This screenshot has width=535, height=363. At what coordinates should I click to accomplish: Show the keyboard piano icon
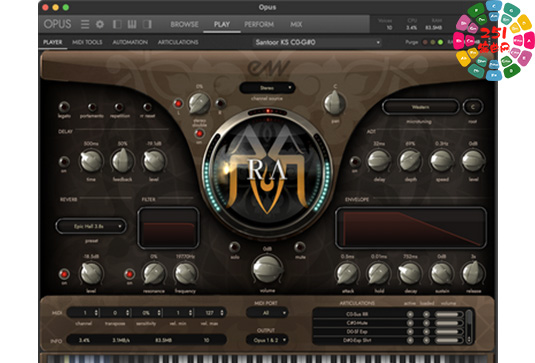132,24
